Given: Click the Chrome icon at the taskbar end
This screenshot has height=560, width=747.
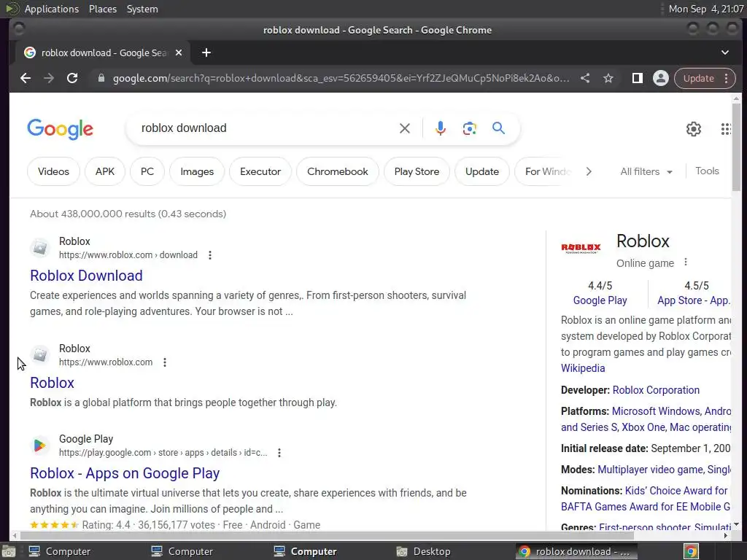Looking at the screenshot, I should click(x=691, y=551).
